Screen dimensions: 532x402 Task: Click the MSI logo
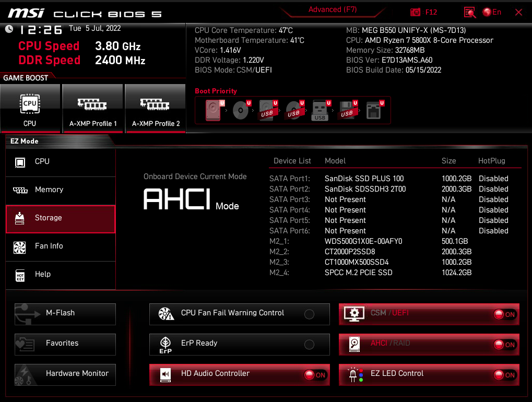click(x=26, y=13)
